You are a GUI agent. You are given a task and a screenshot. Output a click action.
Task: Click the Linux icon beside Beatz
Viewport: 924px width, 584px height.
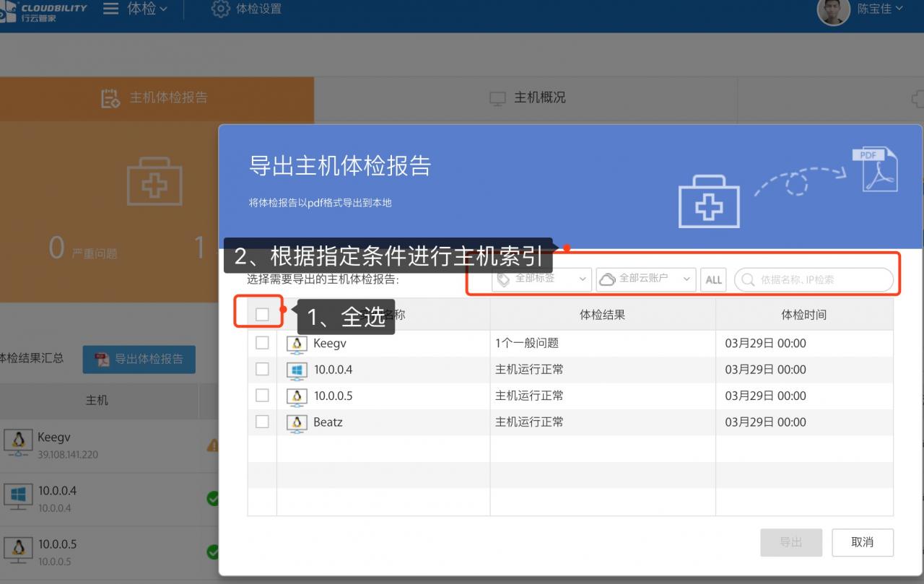point(297,423)
